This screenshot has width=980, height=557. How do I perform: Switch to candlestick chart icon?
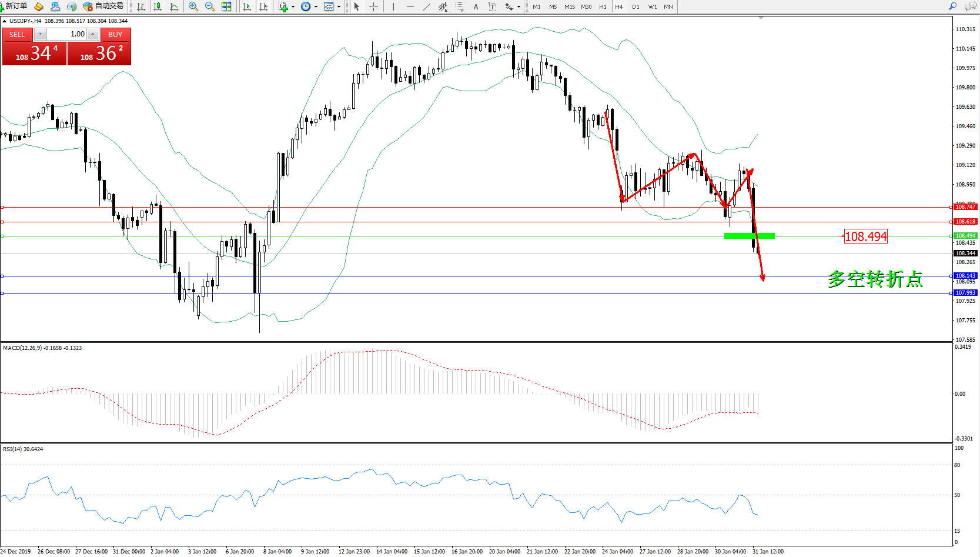click(x=158, y=6)
